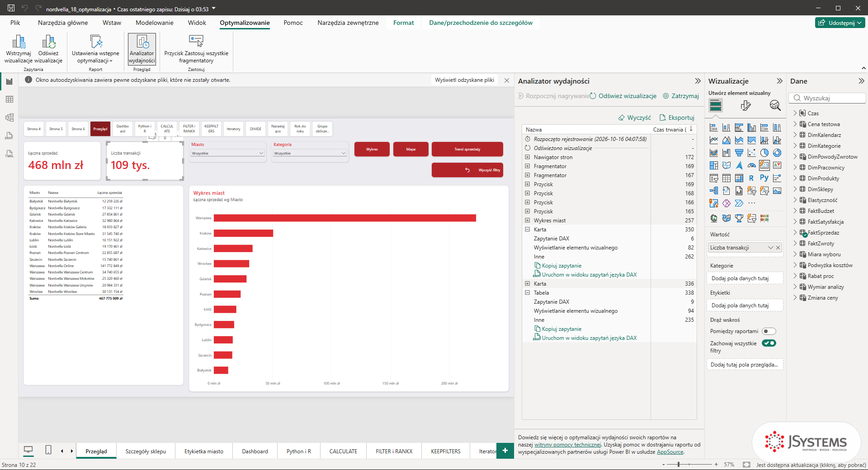
Task: Select the pie chart visual icon
Action: [764, 153]
